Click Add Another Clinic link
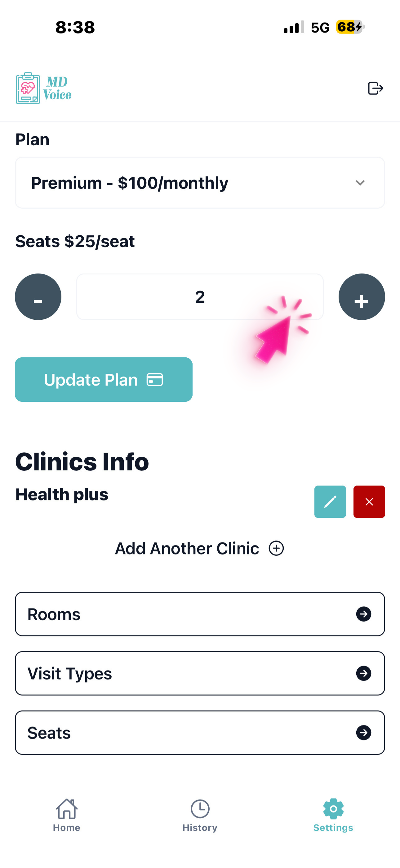This screenshot has height=868, width=400. pos(187,548)
